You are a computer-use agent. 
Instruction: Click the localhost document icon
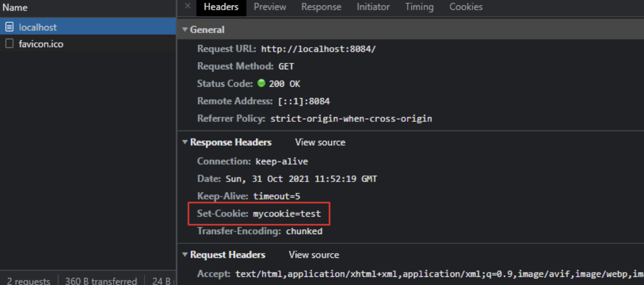click(x=9, y=27)
